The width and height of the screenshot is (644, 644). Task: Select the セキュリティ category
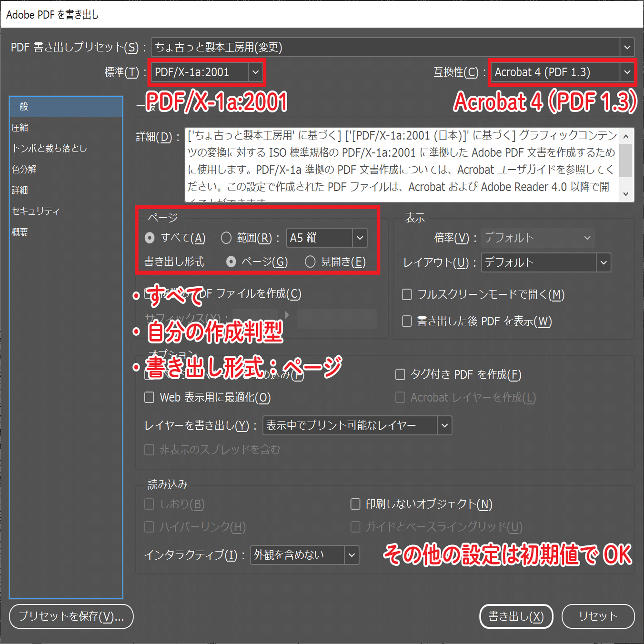66,211
